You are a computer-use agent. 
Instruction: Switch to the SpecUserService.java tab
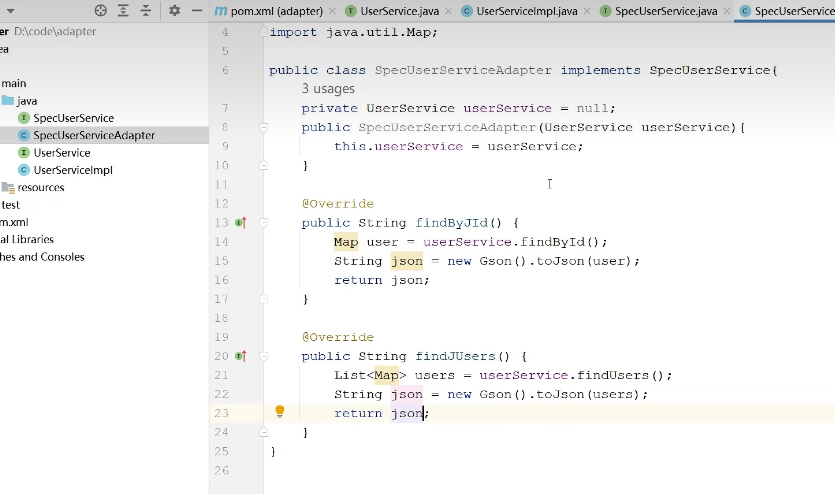point(665,11)
